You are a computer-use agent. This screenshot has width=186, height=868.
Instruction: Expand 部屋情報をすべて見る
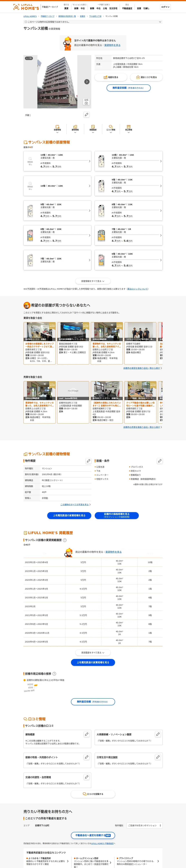coord(93,281)
